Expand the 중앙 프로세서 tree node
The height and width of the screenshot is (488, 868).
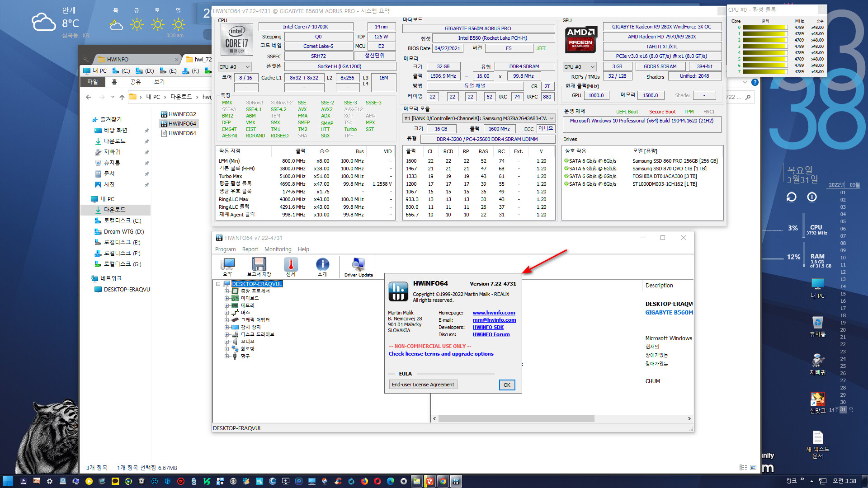[226, 291]
